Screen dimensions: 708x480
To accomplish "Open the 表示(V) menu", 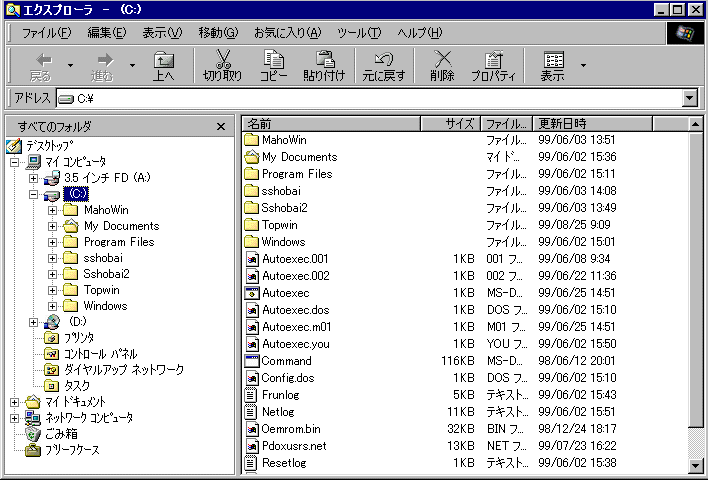I will point(162,33).
